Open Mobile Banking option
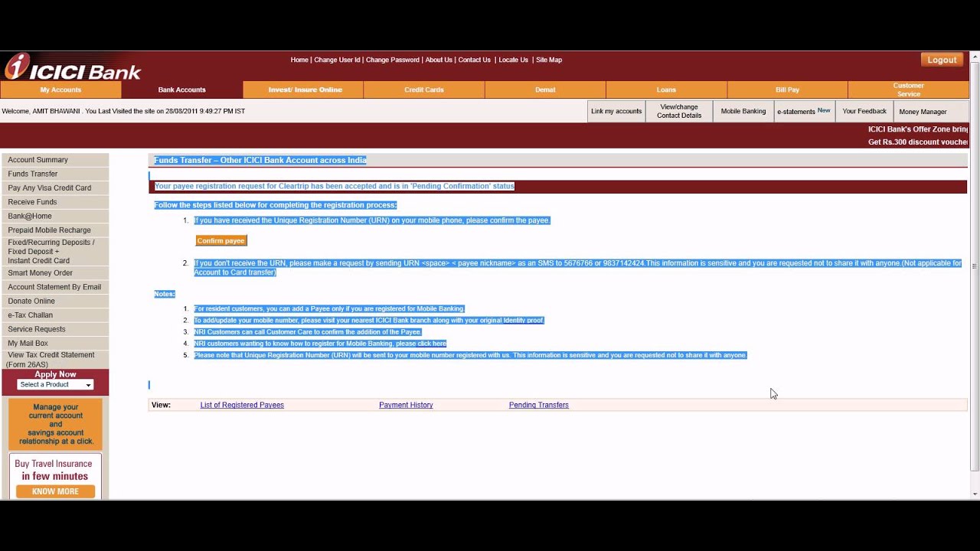 coord(743,111)
